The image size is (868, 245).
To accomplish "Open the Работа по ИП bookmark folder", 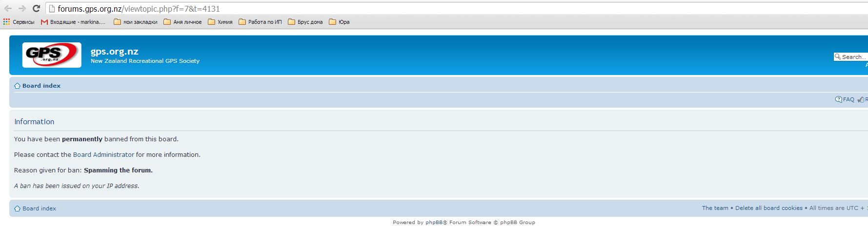I will point(260,22).
